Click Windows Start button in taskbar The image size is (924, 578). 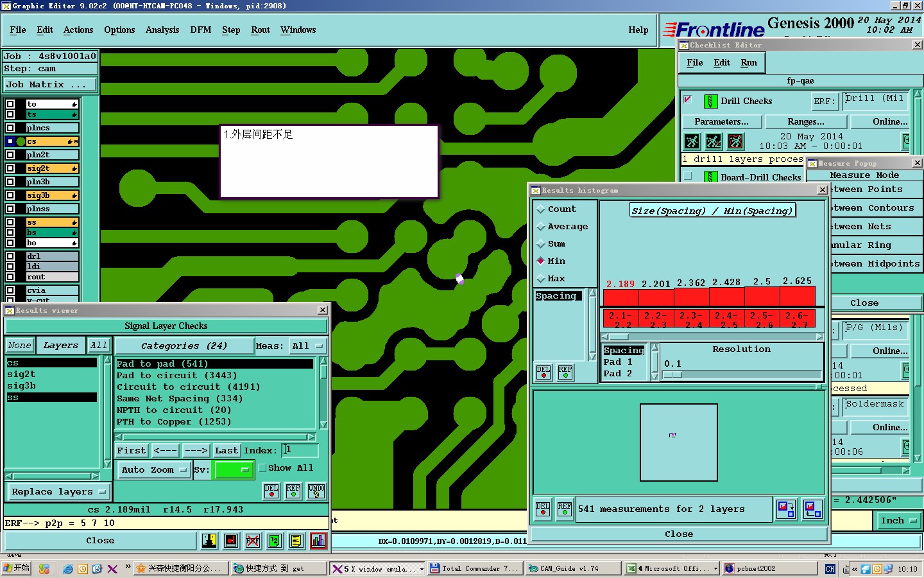click(17, 568)
